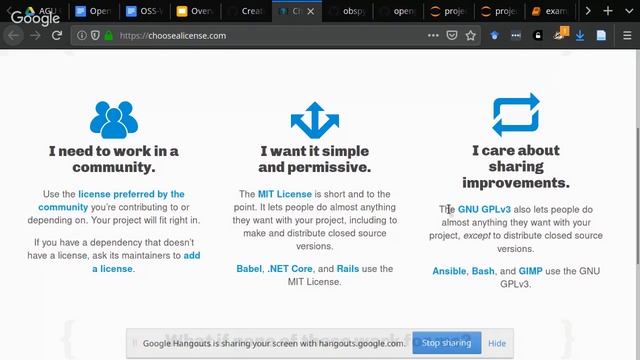Bookmark this page with the star

coord(471,36)
